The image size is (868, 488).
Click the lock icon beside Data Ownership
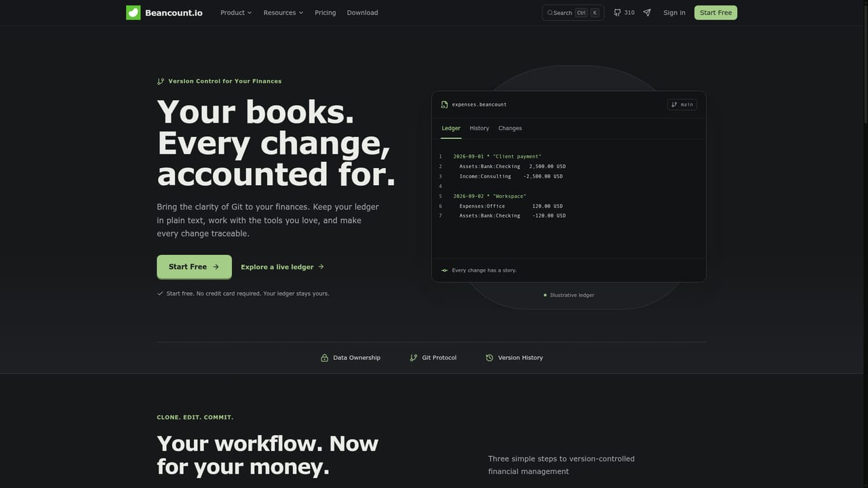325,358
